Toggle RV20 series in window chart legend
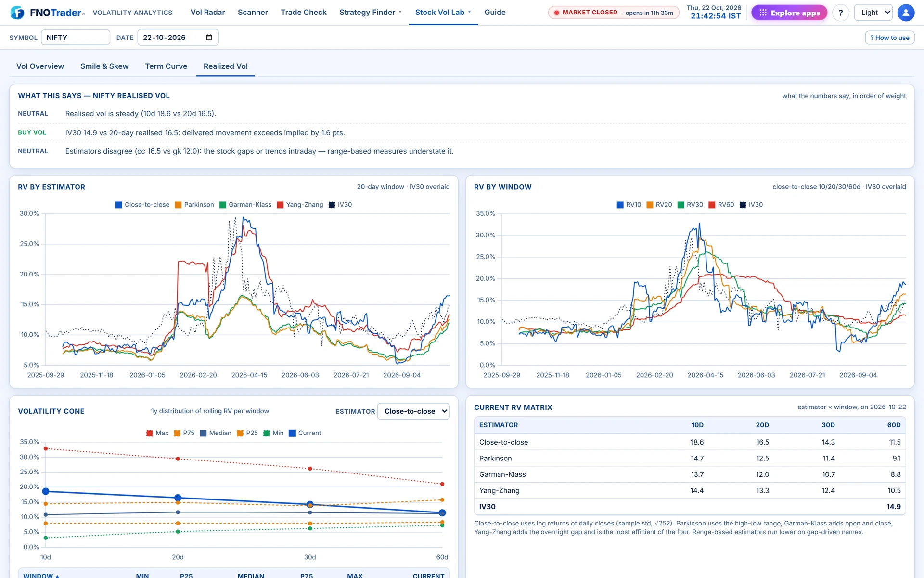 659,205
